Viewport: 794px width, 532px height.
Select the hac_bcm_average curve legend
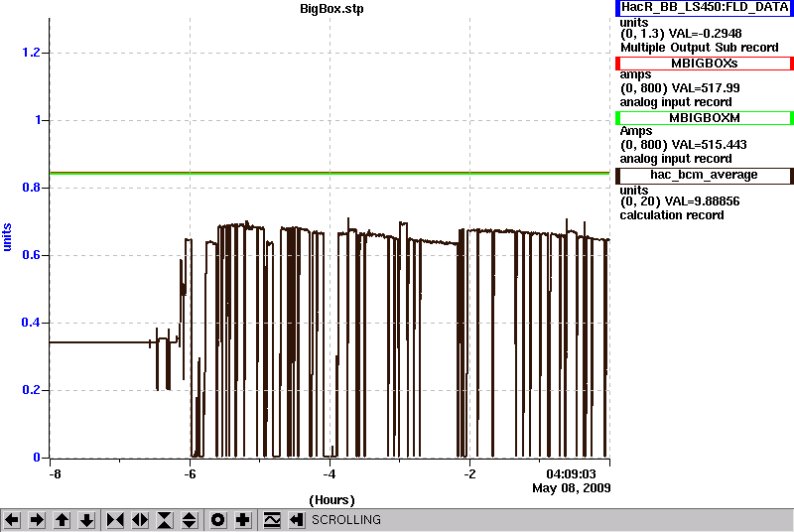click(705, 175)
